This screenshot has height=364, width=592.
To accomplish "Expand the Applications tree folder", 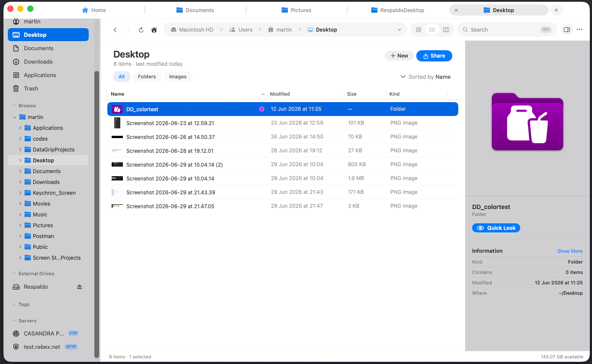I will pyautogui.click(x=20, y=128).
